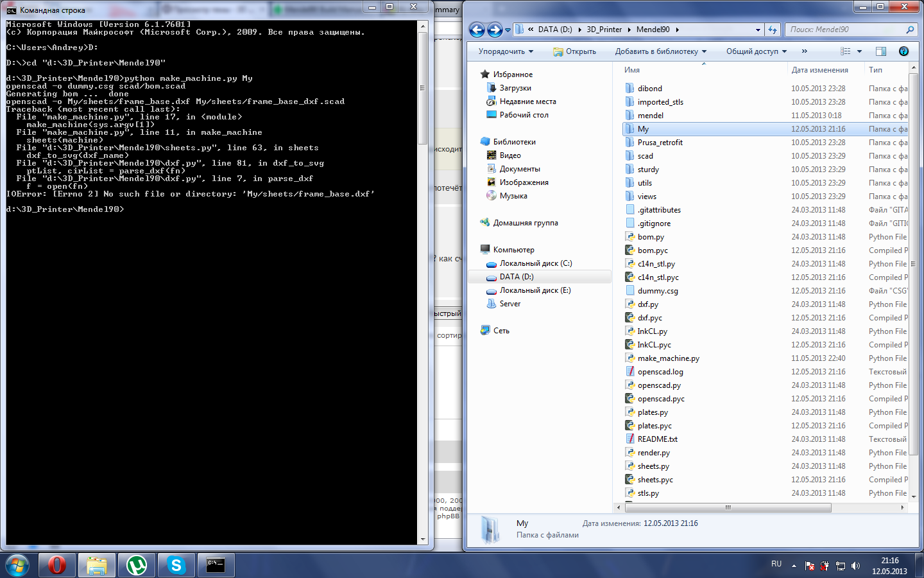
Task: Click the uTorrent taskbar icon
Action: pyautogui.click(x=136, y=565)
